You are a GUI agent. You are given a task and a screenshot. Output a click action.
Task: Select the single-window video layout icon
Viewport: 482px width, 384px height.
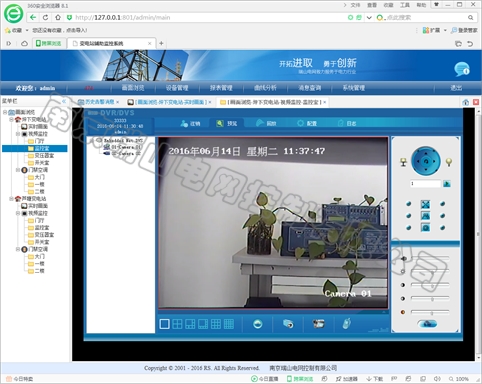click(x=164, y=324)
